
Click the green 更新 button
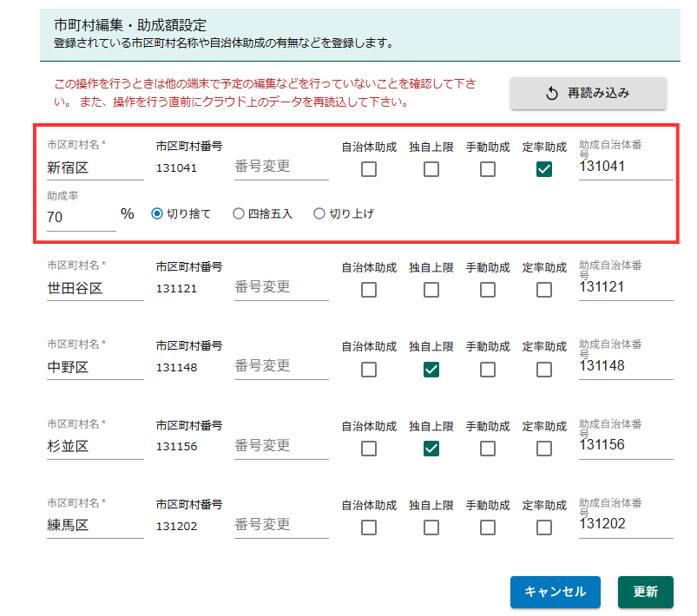click(x=645, y=592)
